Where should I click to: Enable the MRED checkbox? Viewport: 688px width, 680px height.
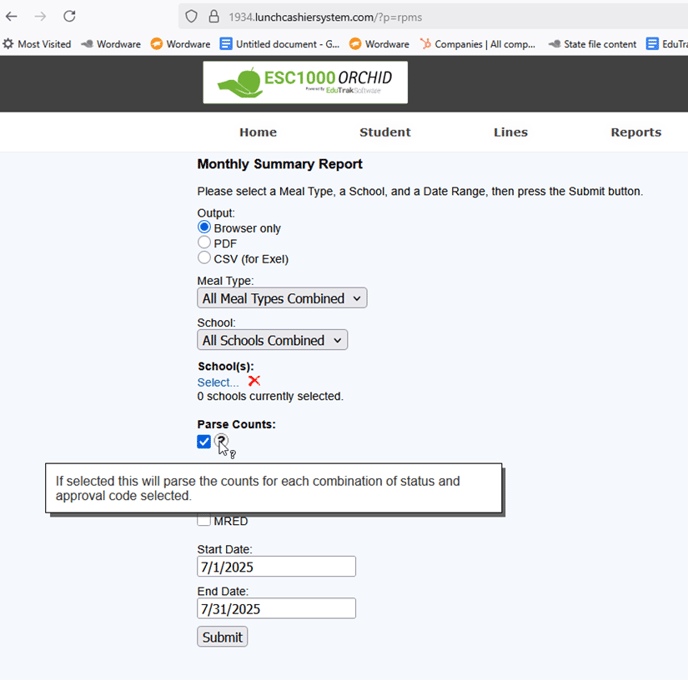(204, 520)
